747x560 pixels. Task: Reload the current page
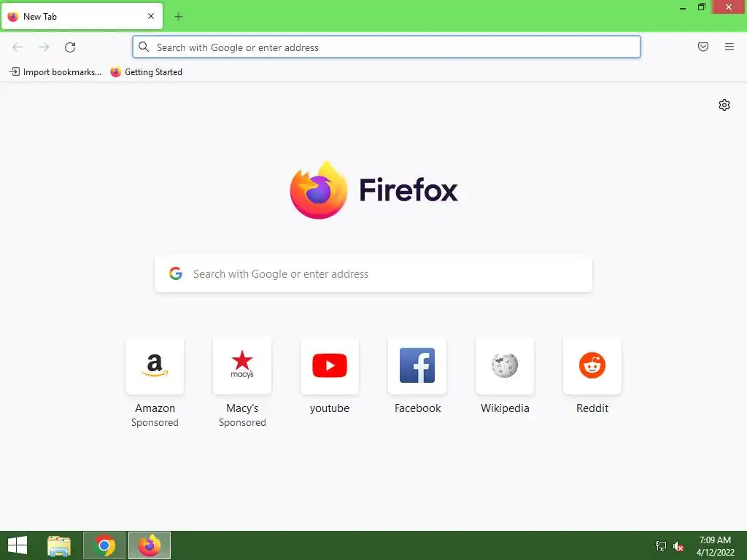pyautogui.click(x=70, y=47)
